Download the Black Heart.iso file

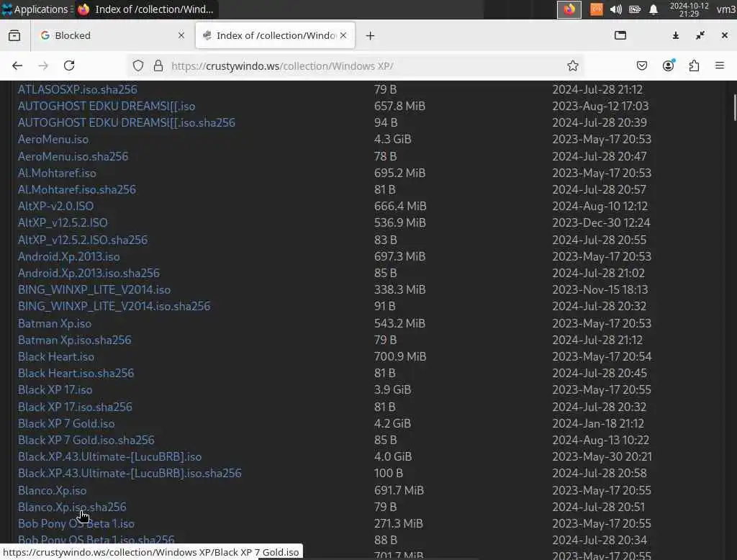56,357
